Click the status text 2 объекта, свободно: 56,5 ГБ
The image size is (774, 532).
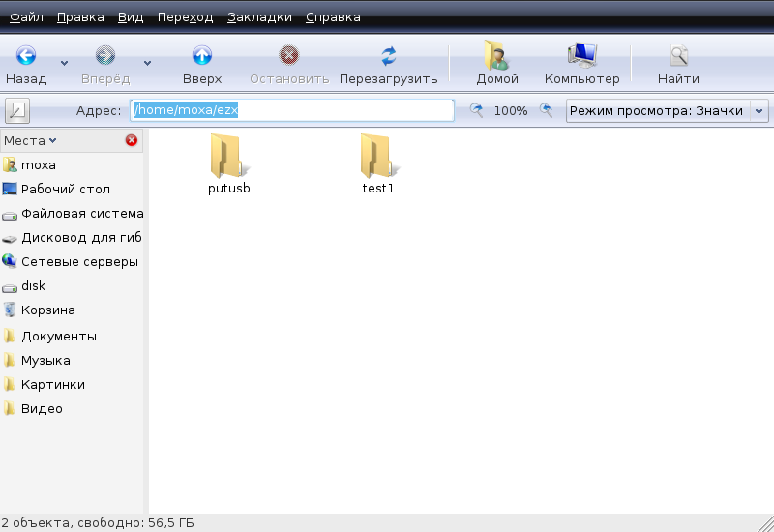click(98, 522)
